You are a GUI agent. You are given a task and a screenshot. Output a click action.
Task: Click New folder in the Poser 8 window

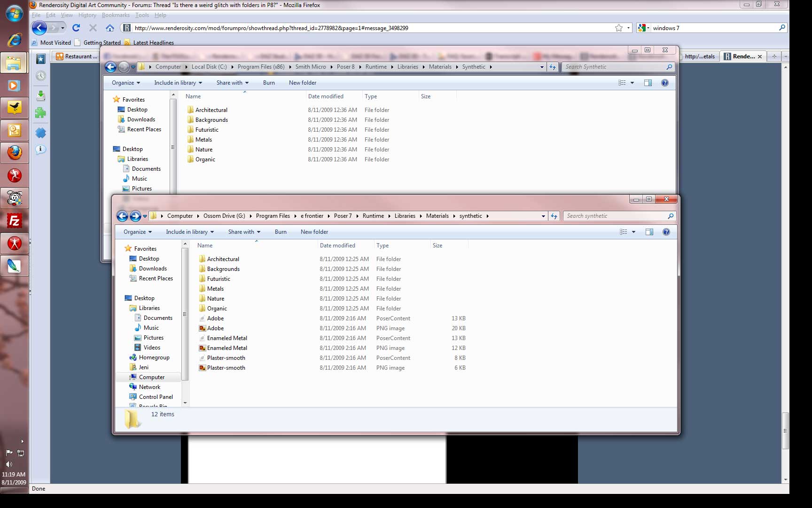point(303,83)
